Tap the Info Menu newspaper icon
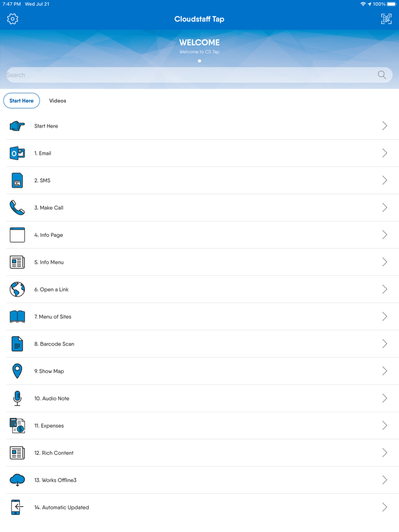 tap(17, 262)
